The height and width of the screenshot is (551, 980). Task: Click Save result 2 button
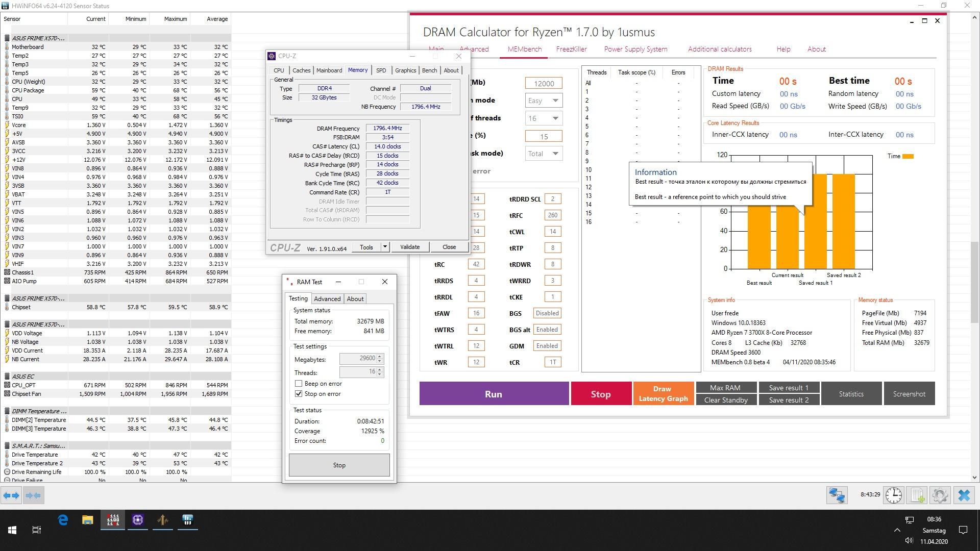coord(789,400)
